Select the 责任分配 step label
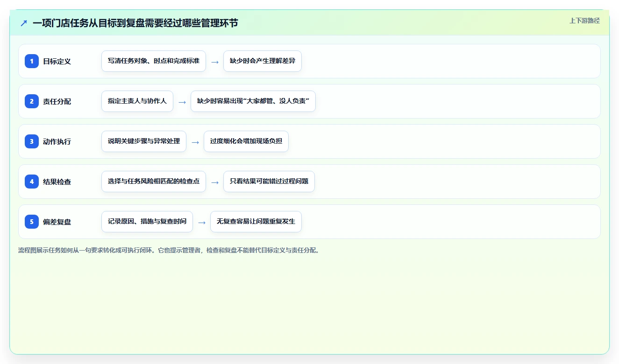 [57, 101]
